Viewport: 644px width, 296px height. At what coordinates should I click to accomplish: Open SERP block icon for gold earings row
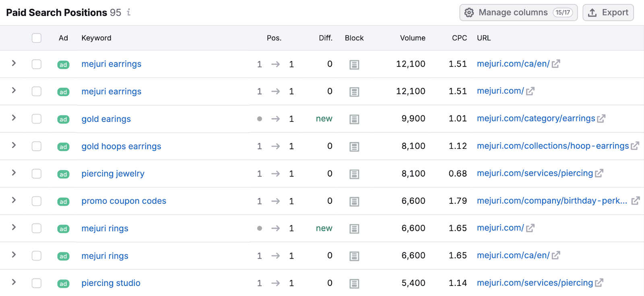coord(354,119)
